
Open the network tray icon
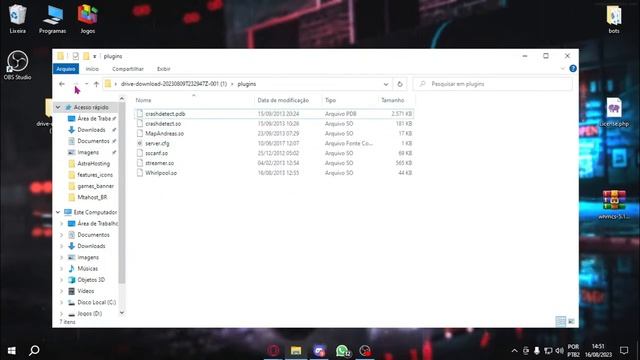pos(548,351)
